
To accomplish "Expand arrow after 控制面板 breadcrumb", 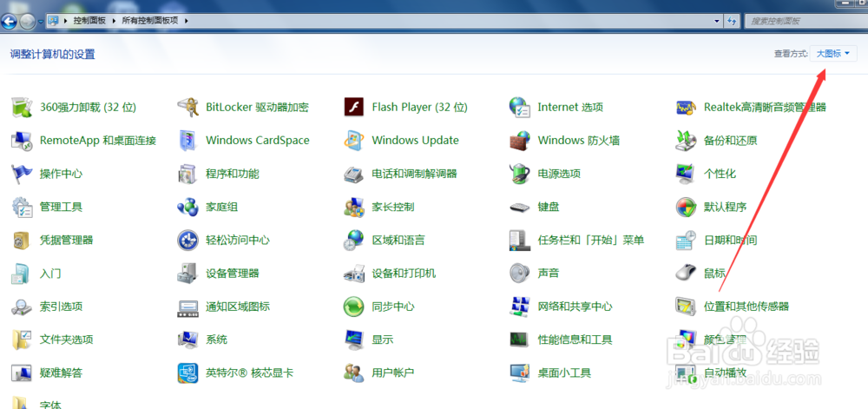I will [115, 21].
